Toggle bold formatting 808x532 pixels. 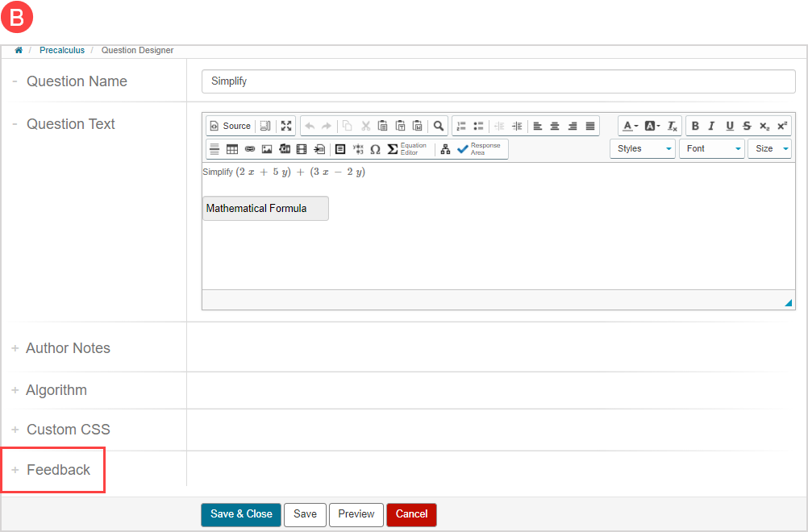(x=695, y=126)
